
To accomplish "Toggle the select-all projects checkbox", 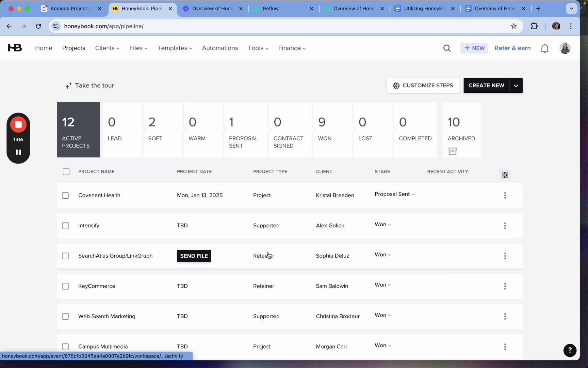I will [x=66, y=172].
